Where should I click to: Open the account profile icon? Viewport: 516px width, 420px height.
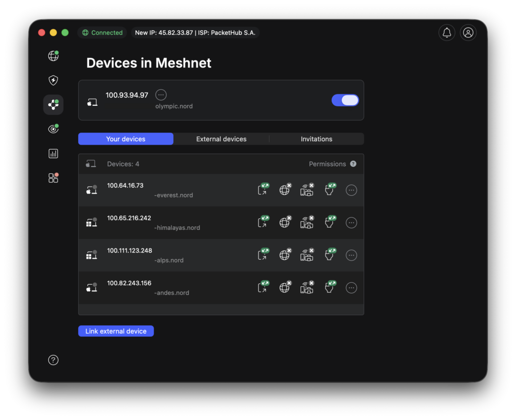coord(468,33)
